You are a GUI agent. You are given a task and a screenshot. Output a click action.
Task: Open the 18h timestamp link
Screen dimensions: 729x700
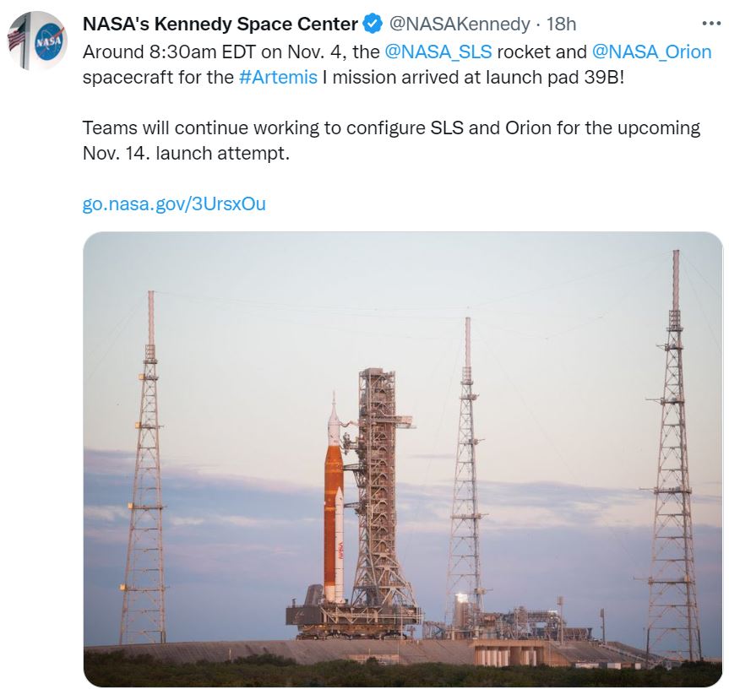(561, 24)
